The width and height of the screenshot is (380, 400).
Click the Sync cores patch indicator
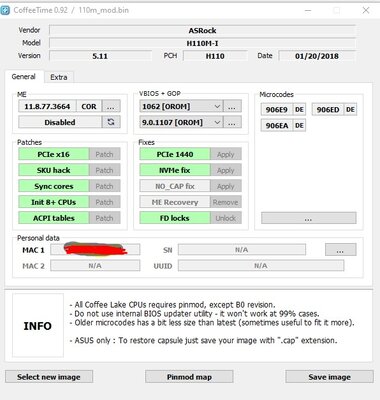pos(54,186)
